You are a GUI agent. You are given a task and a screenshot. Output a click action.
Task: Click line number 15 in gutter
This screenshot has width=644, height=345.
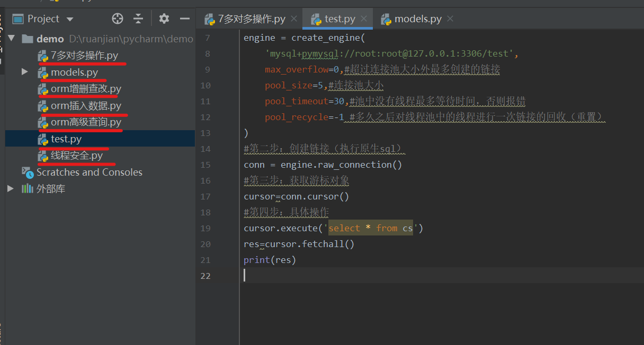click(x=205, y=165)
